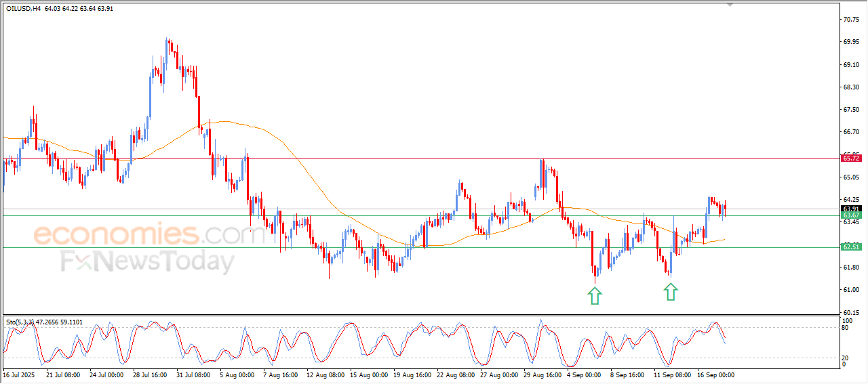Screen dimensions: 868x384
Task: Click the 65.05 price axis label
Action: coord(851,177)
